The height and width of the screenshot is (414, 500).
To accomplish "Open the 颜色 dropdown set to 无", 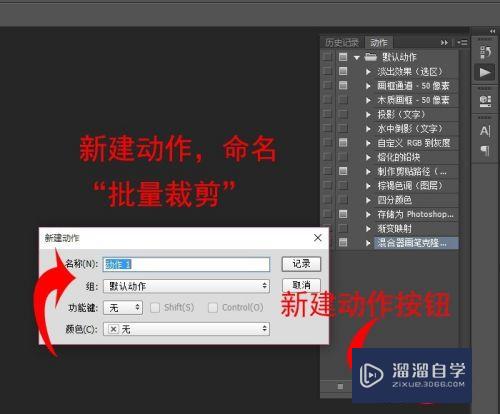I will pyautogui.click(x=186, y=329).
